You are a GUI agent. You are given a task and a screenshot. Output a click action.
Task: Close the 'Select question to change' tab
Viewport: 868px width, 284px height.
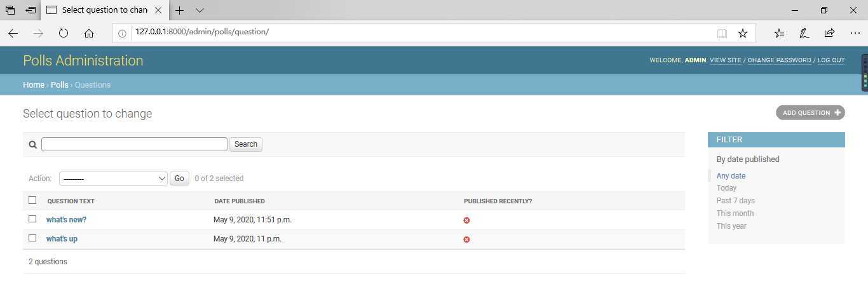158,10
